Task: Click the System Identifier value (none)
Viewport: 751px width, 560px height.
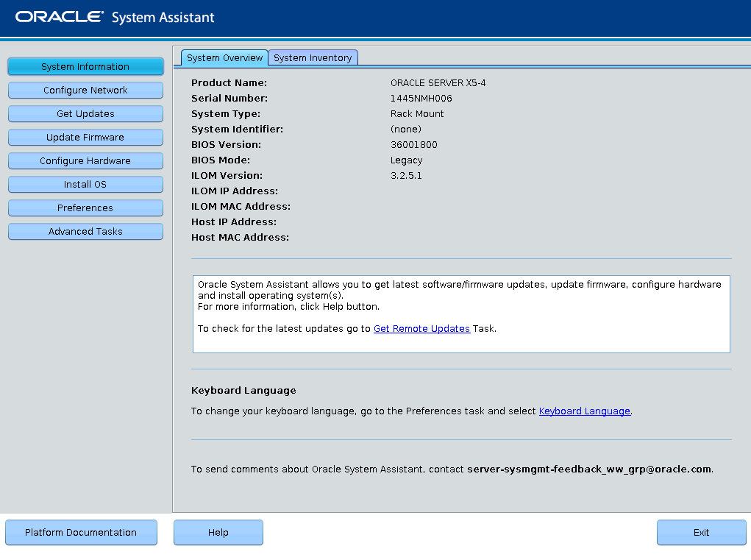Action: pyautogui.click(x=406, y=129)
